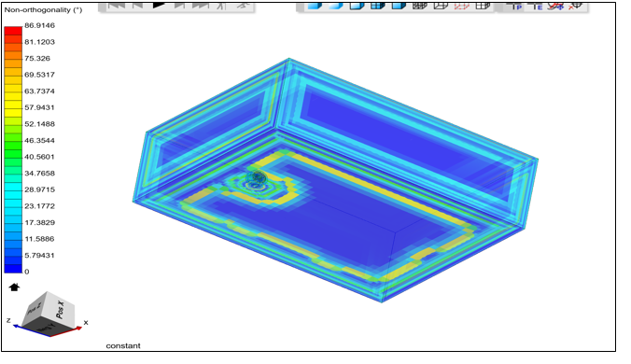This screenshot has height=364, width=631.
Task: Select shaded cube with grid mesh icon
Action: (x=378, y=6)
